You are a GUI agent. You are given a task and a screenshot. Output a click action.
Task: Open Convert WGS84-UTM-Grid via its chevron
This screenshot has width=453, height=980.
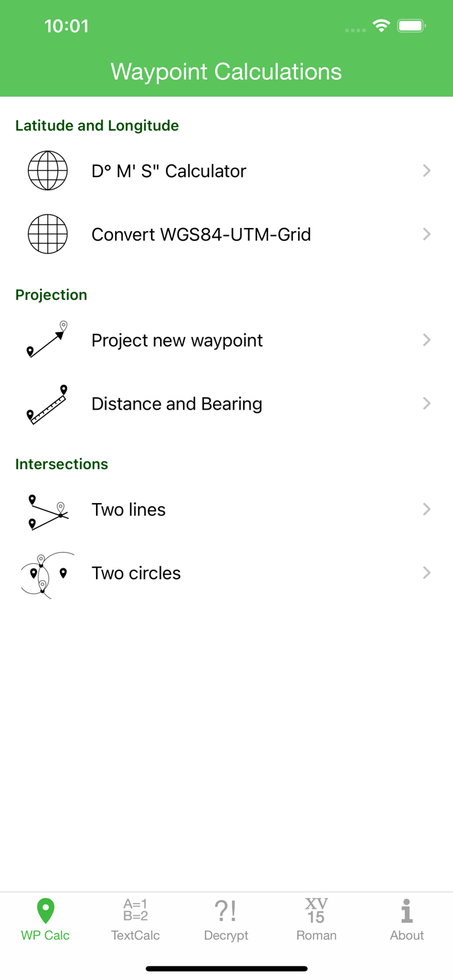426,234
